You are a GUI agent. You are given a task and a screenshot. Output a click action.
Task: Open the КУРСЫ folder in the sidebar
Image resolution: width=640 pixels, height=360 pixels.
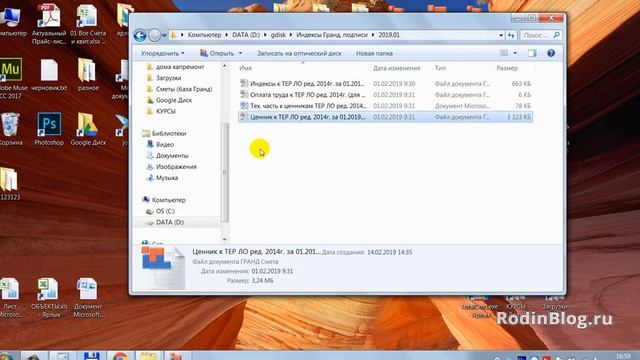coord(165,111)
